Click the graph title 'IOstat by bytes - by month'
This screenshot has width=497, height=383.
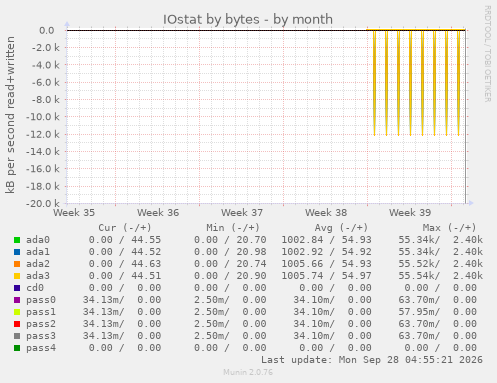pos(248,19)
